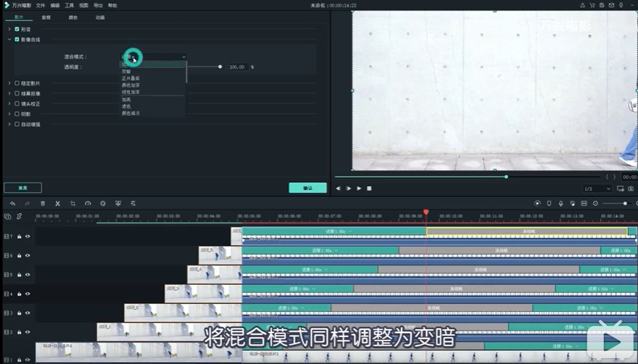The height and width of the screenshot is (364, 638).
Task: Expand the 自动增强 section chevron
Action: pos(9,124)
